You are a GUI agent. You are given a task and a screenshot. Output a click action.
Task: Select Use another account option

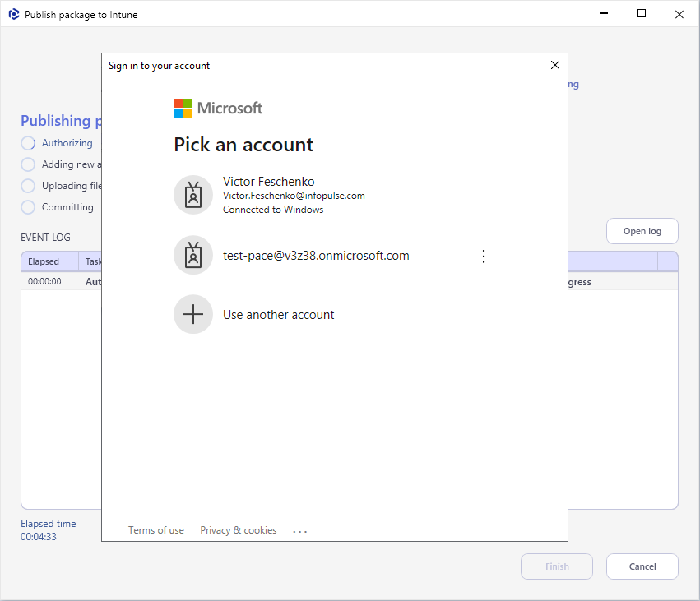pyautogui.click(x=279, y=315)
